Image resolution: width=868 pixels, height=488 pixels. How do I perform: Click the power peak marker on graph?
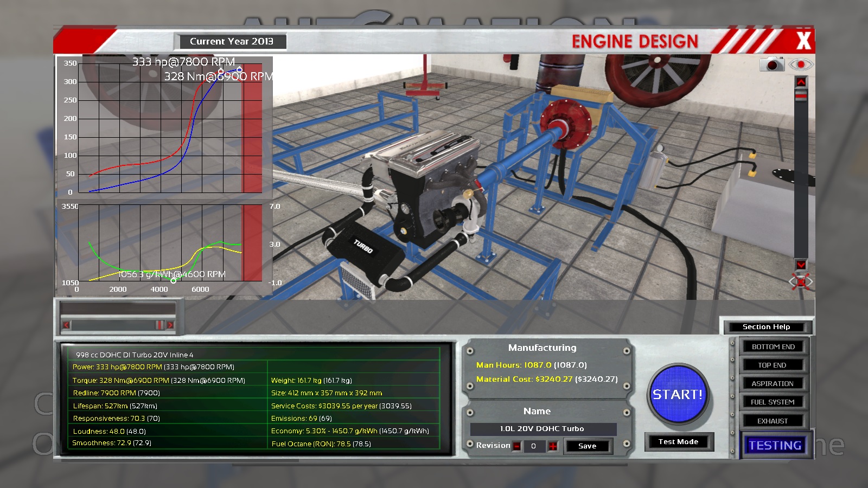(x=239, y=69)
